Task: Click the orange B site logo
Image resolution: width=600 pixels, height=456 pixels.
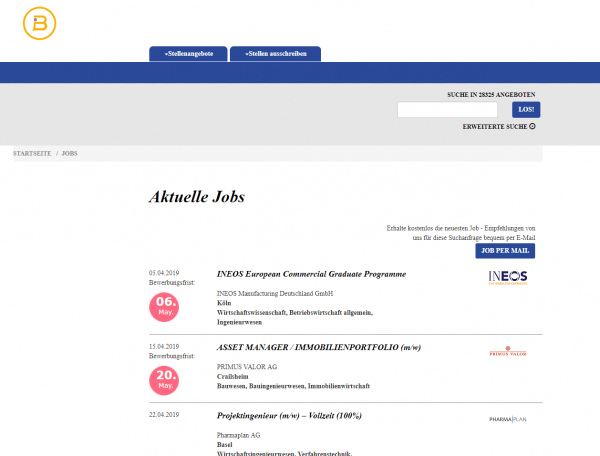Action: pyautogui.click(x=39, y=23)
